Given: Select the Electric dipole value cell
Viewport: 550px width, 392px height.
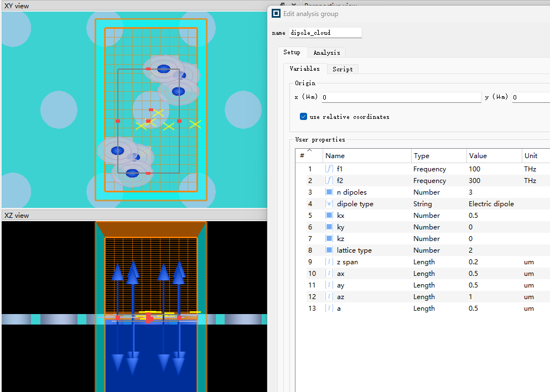Looking at the screenshot, I should 492,204.
